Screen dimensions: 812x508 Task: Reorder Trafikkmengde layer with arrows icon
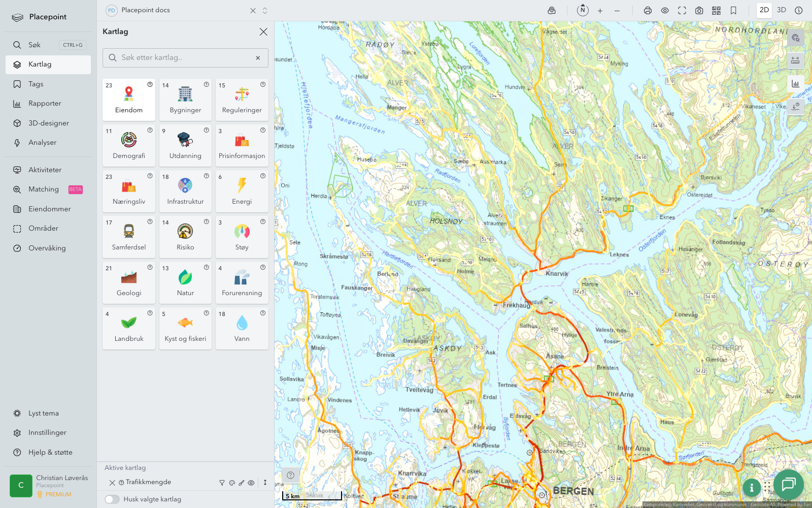(x=265, y=482)
